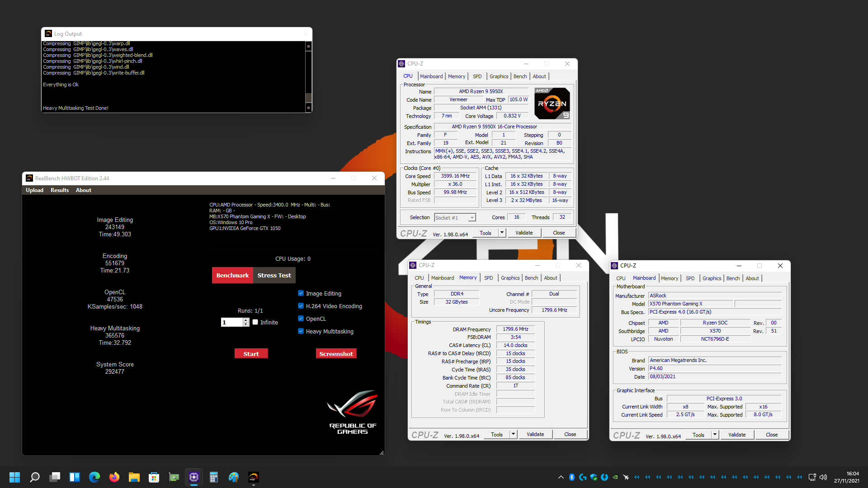
Task: Uncheck OpenCL test
Action: click(x=301, y=319)
